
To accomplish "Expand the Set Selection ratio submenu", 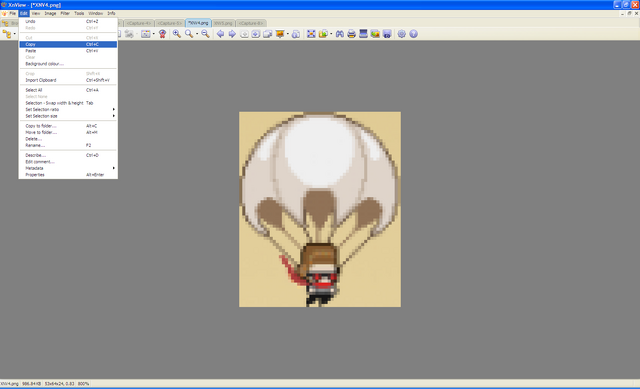I will coord(68,109).
